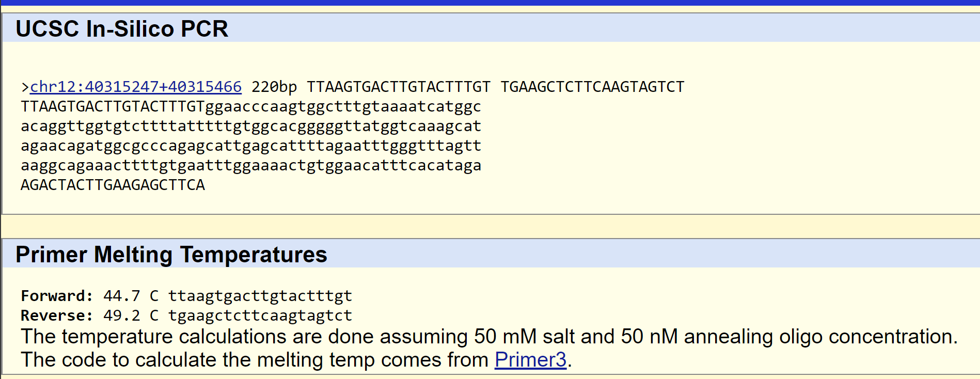The height and width of the screenshot is (379, 980).
Task: Click the sequence line starting with aaggcagaaac
Action: 251,165
